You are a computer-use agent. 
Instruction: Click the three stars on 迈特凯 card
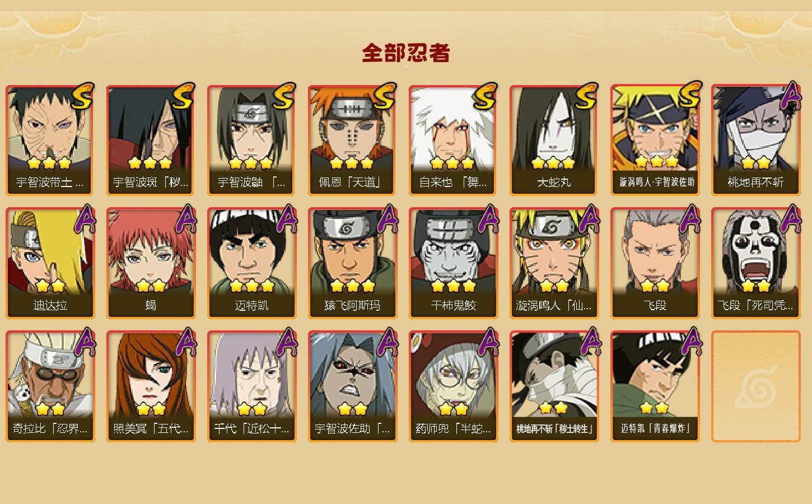251,286
